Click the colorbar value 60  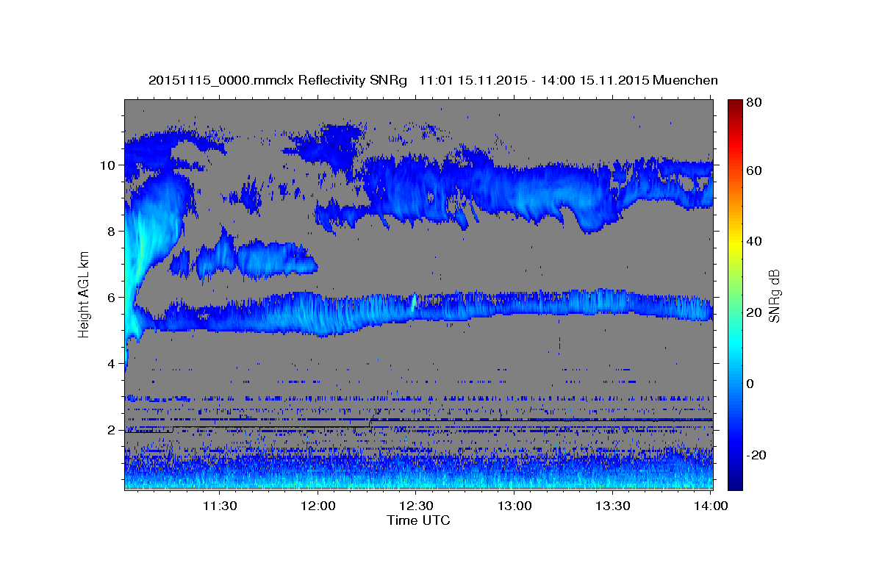(x=753, y=171)
